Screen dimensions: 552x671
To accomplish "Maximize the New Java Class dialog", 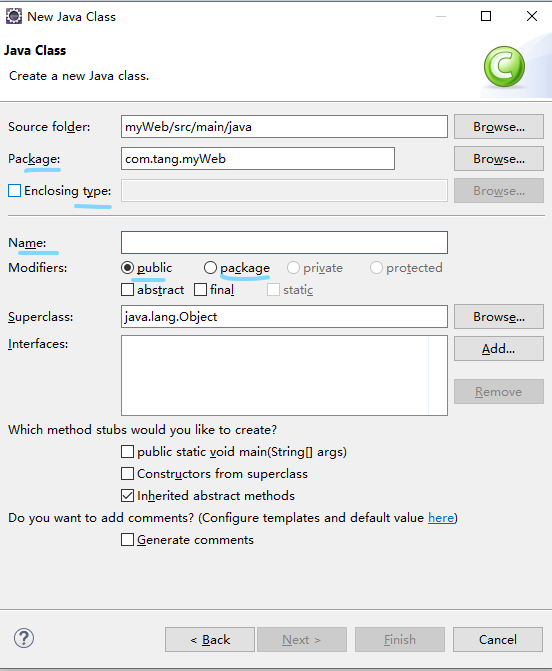I will (486, 16).
